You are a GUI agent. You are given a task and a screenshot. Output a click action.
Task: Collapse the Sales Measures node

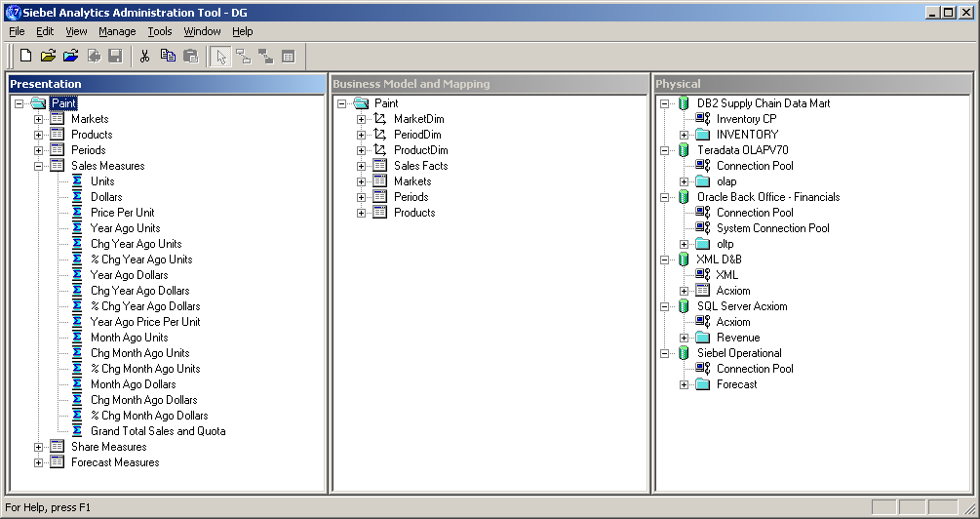coord(39,166)
